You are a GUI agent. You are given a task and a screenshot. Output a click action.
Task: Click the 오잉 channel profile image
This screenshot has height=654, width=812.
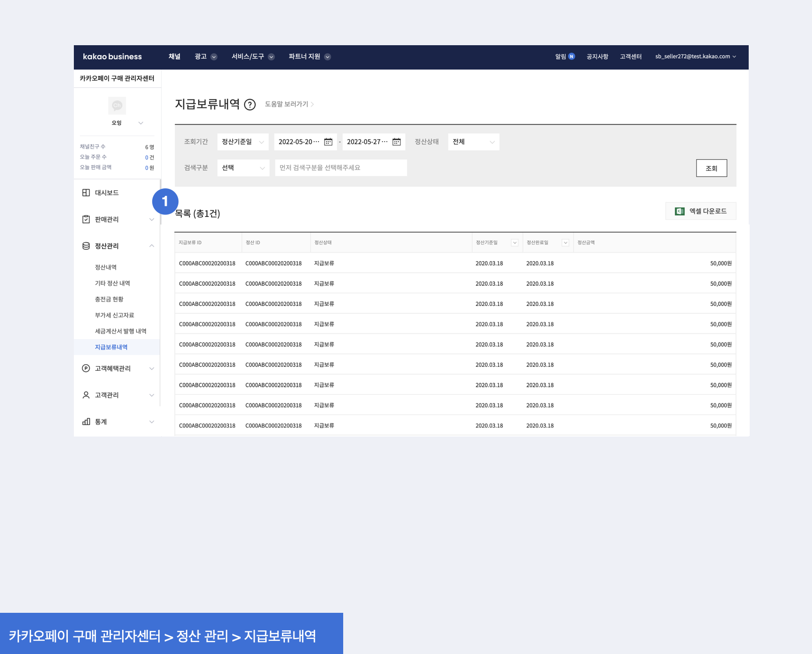click(x=117, y=105)
